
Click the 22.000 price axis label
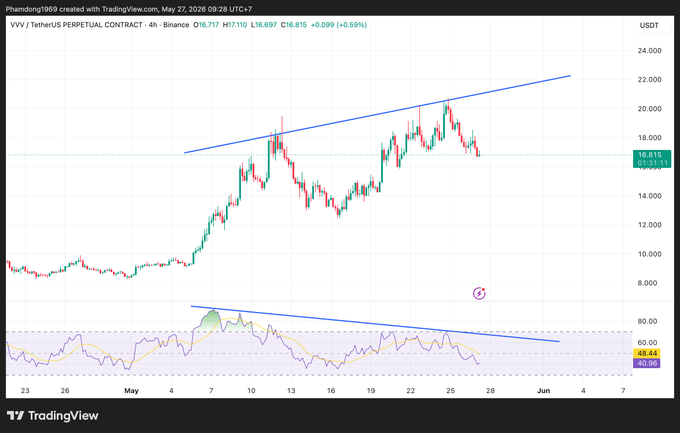click(x=649, y=80)
